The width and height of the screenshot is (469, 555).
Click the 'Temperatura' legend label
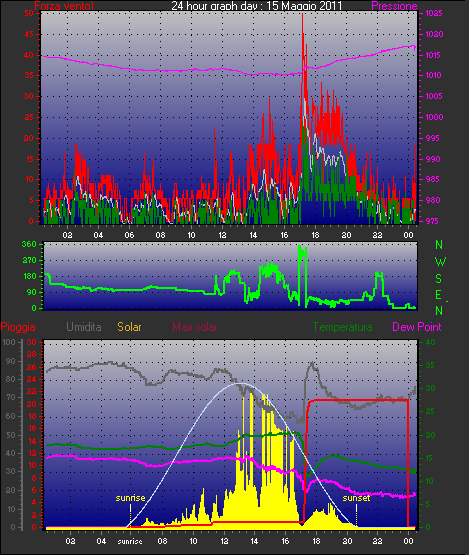click(342, 327)
